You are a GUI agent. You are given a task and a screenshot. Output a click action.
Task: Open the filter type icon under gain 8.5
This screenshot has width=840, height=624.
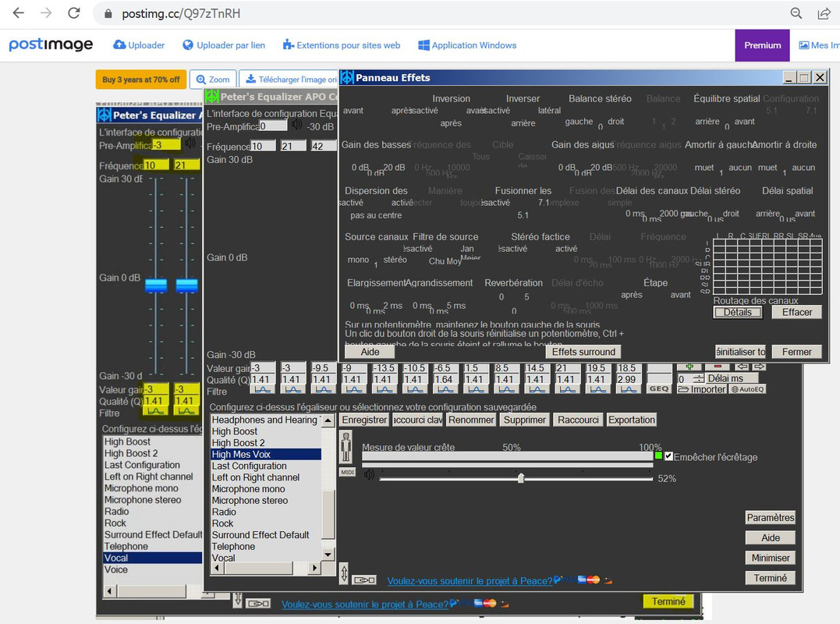pos(506,390)
